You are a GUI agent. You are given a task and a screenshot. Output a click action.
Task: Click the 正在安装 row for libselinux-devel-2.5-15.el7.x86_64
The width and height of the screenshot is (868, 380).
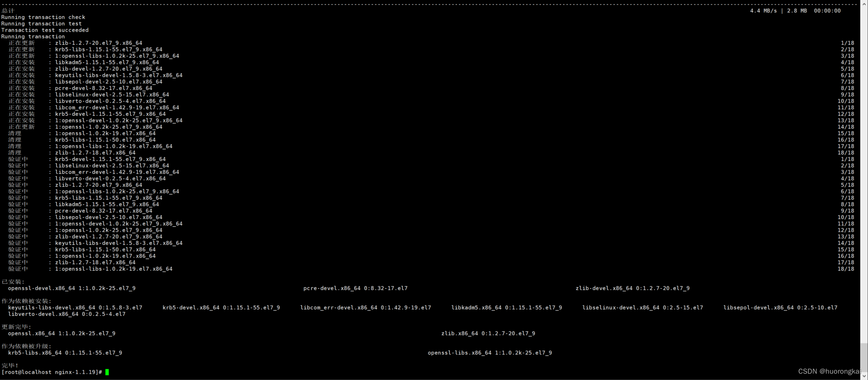[x=431, y=94]
